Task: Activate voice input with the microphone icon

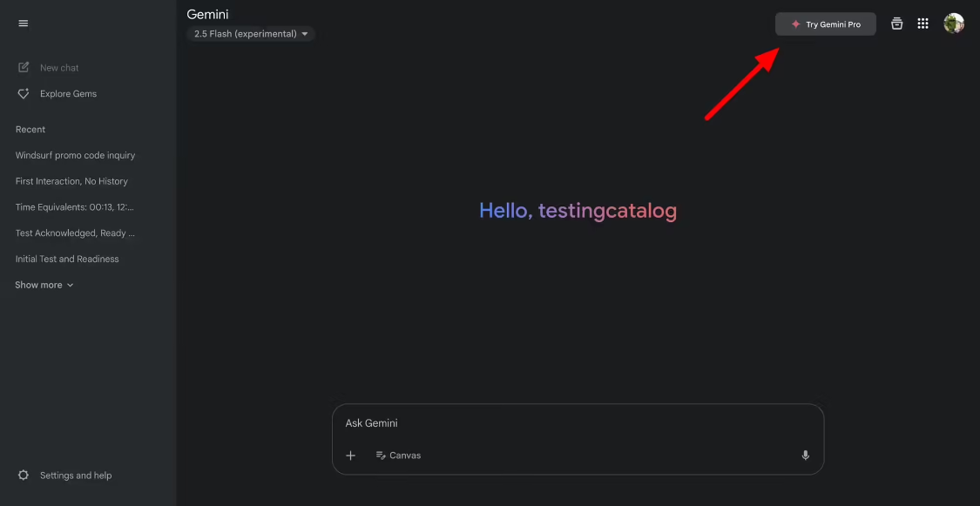Action: click(x=804, y=455)
